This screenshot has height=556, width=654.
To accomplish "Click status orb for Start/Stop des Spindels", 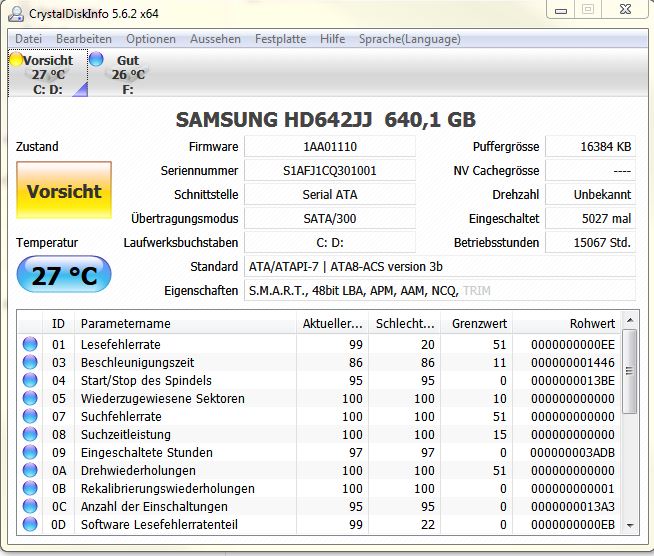I will [x=30, y=380].
